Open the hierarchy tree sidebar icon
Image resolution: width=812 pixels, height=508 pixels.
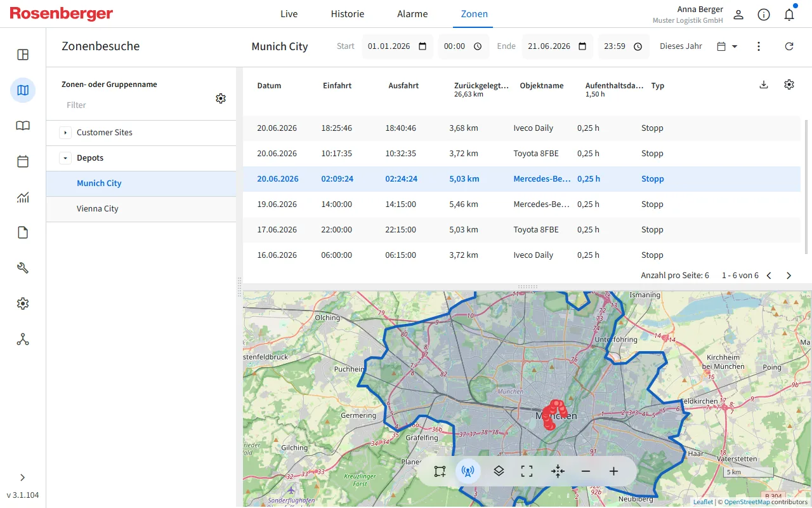coord(23,339)
